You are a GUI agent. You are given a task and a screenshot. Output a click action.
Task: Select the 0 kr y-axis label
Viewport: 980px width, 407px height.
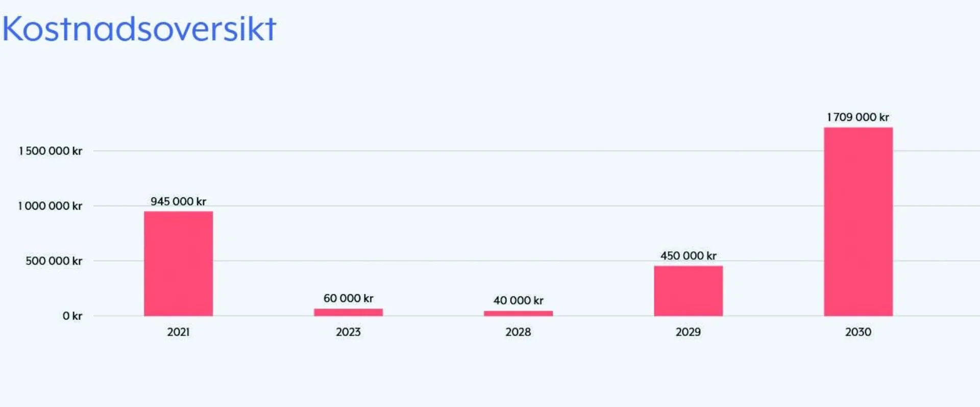[72, 316]
